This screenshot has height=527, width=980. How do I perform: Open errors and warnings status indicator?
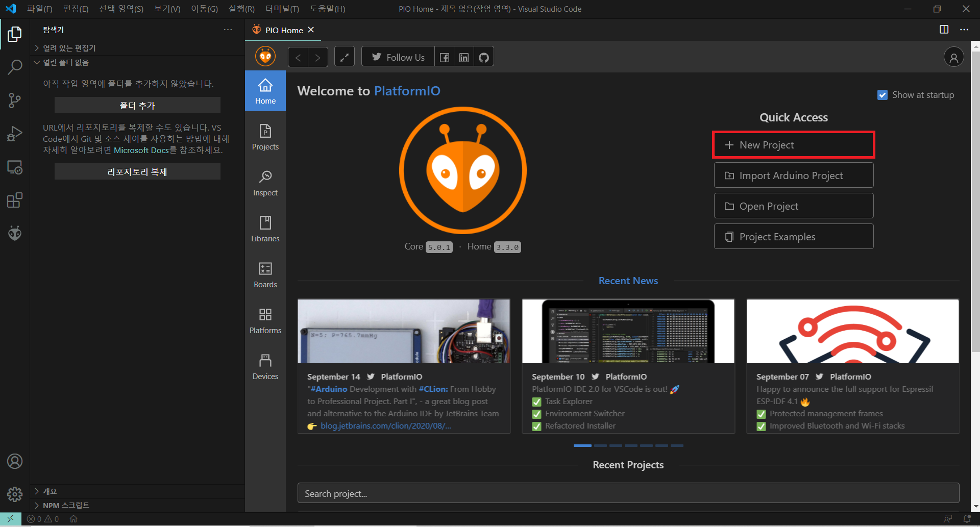pyautogui.click(x=43, y=519)
